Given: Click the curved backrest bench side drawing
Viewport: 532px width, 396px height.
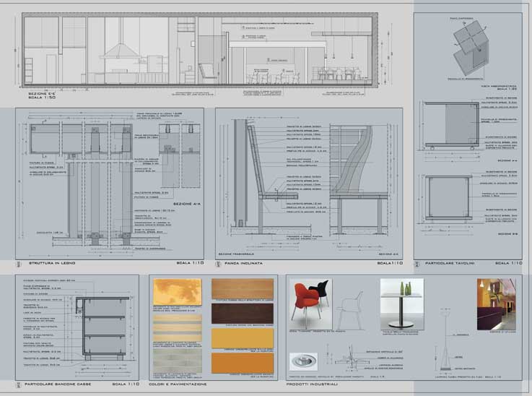Looking at the screenshot, I should point(359,179).
